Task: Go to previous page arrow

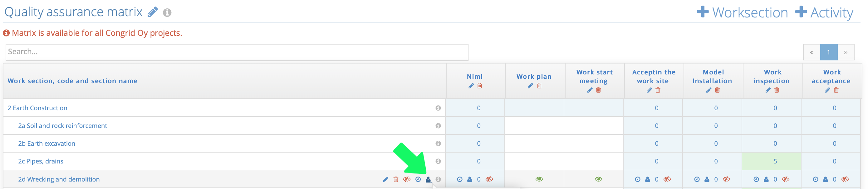Action: pos(812,52)
